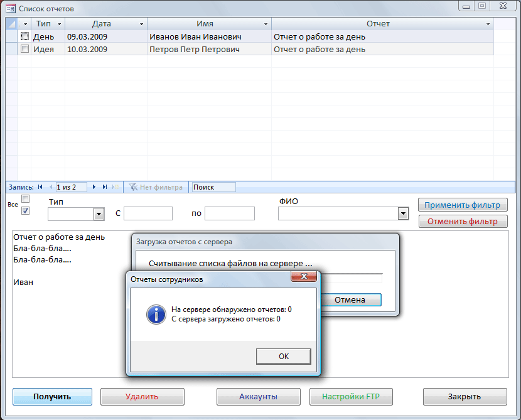This screenshot has height=420, width=521.
Task: Maximize the 'Список отчетов' window
Action: pos(482,6)
